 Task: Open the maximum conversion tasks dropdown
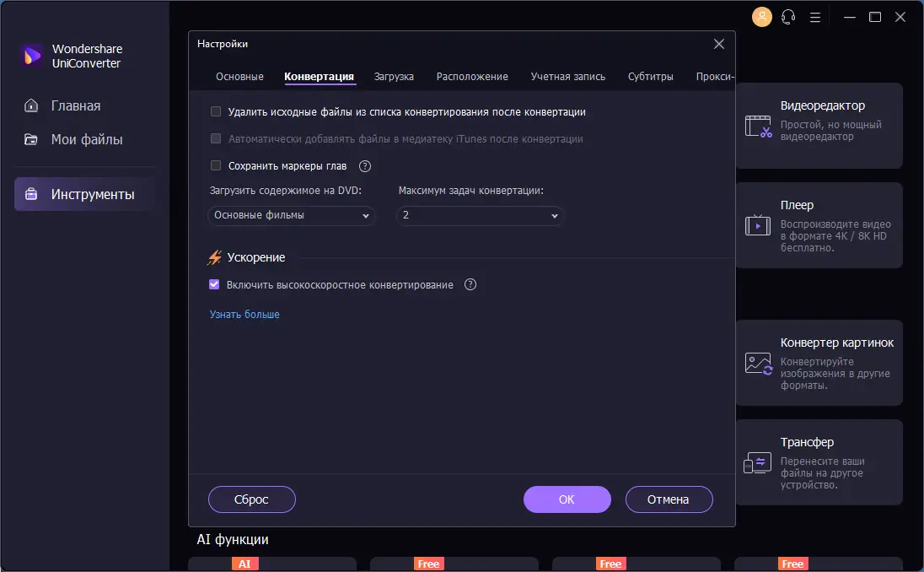coord(479,216)
